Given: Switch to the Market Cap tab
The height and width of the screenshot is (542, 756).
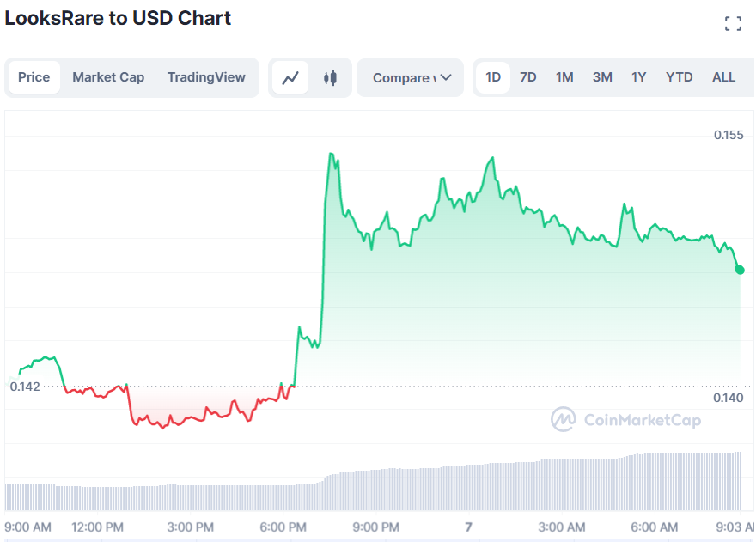Looking at the screenshot, I should (108, 77).
